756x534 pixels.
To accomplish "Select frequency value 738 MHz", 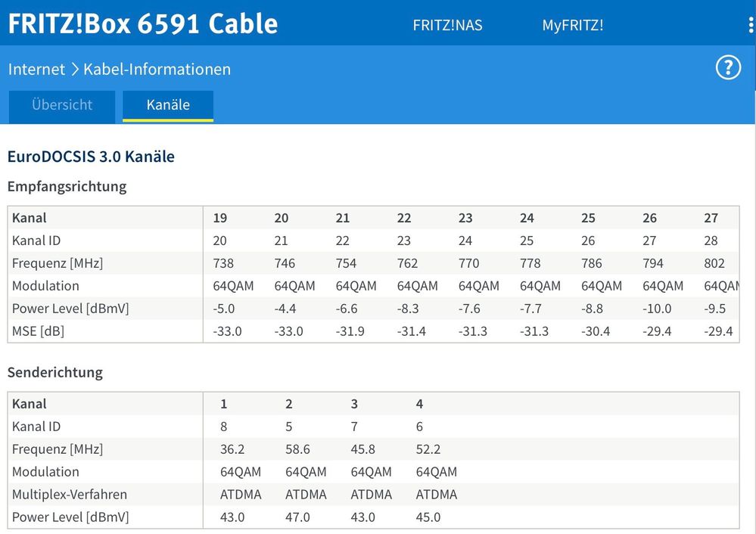I will click(223, 263).
